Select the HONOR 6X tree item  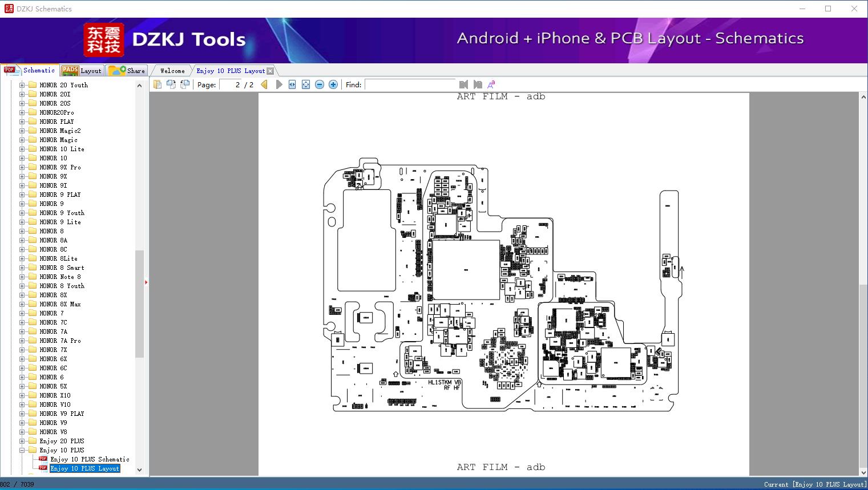tap(53, 359)
